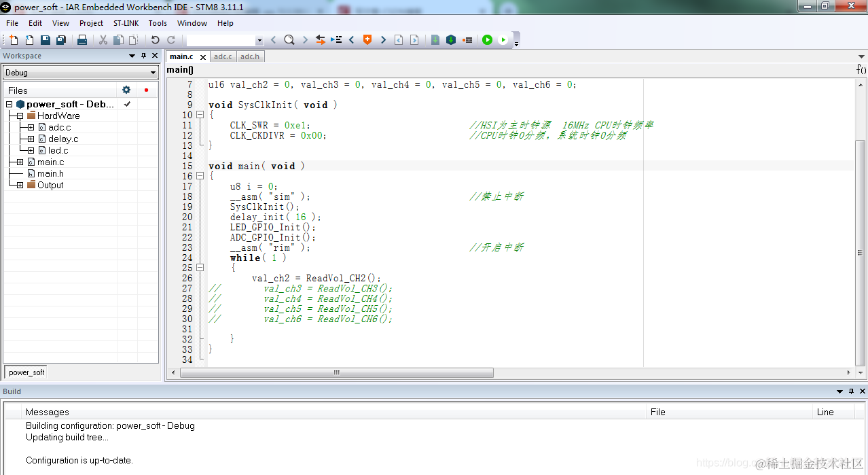Click the Make build icon
This screenshot has height=475, width=868.
click(450, 40)
